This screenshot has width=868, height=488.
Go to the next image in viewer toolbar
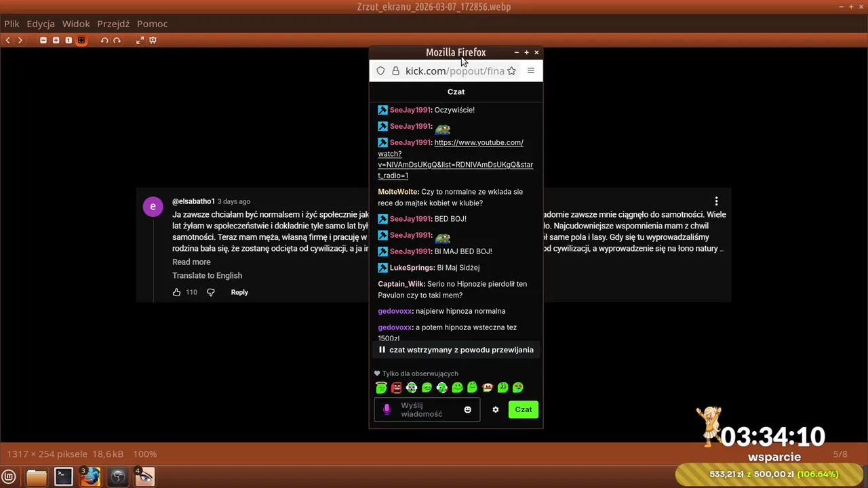(20, 41)
